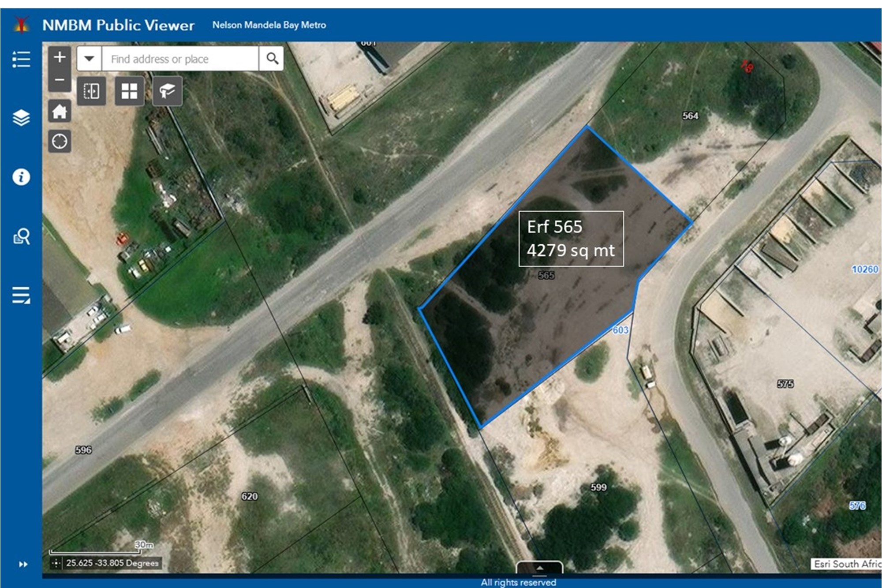Open the Basemap Gallery grid icon
This screenshot has width=882, height=588.
129,91
